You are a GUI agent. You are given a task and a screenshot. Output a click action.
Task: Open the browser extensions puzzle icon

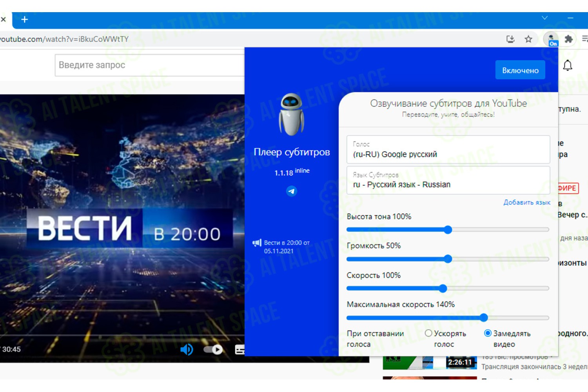pyautogui.click(x=568, y=39)
